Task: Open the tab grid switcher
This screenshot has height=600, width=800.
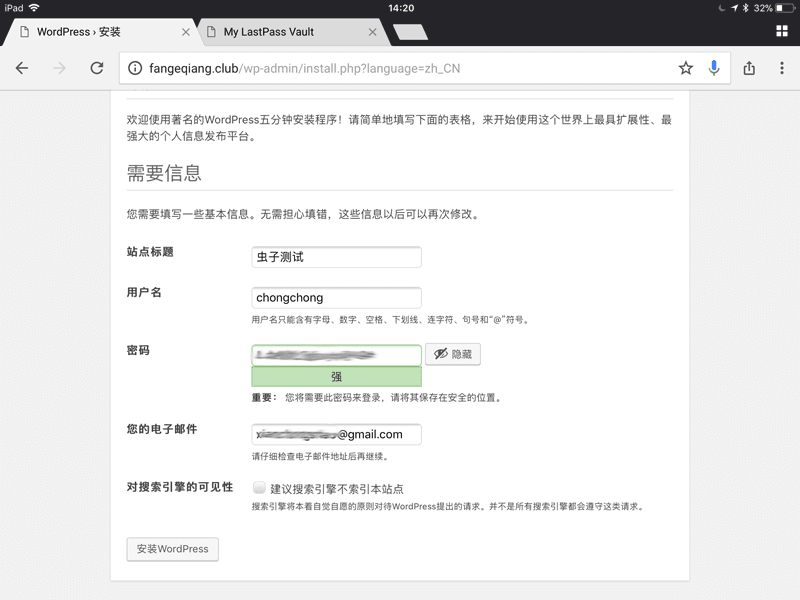Action: tap(781, 31)
